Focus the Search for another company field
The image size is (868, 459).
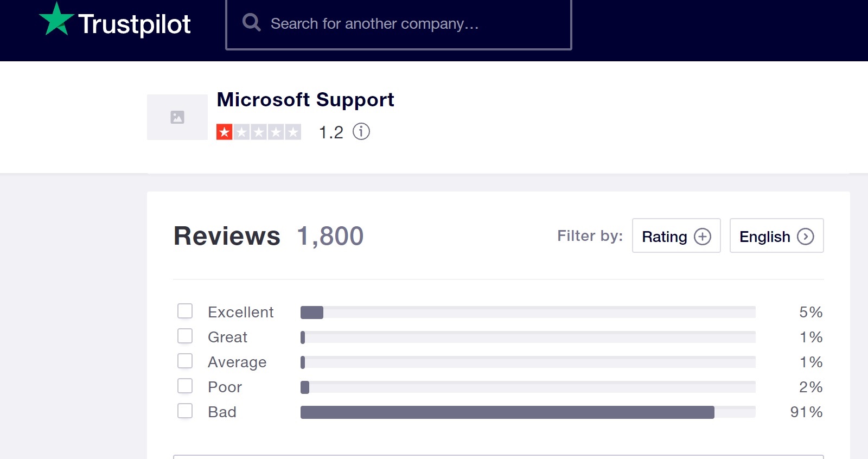[399, 24]
